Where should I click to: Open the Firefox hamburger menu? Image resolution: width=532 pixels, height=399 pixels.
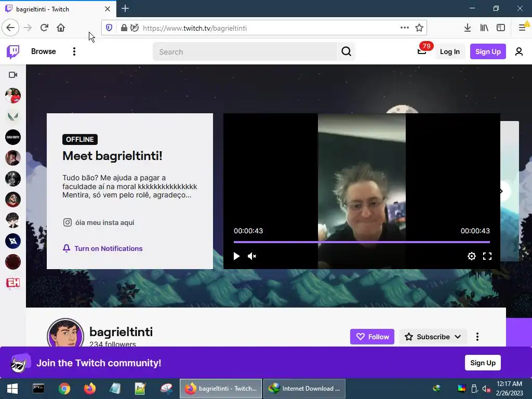[523, 28]
